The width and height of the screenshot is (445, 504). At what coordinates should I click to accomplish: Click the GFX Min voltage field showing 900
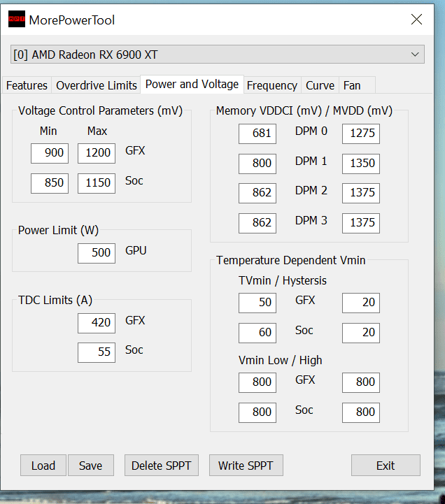50,153
